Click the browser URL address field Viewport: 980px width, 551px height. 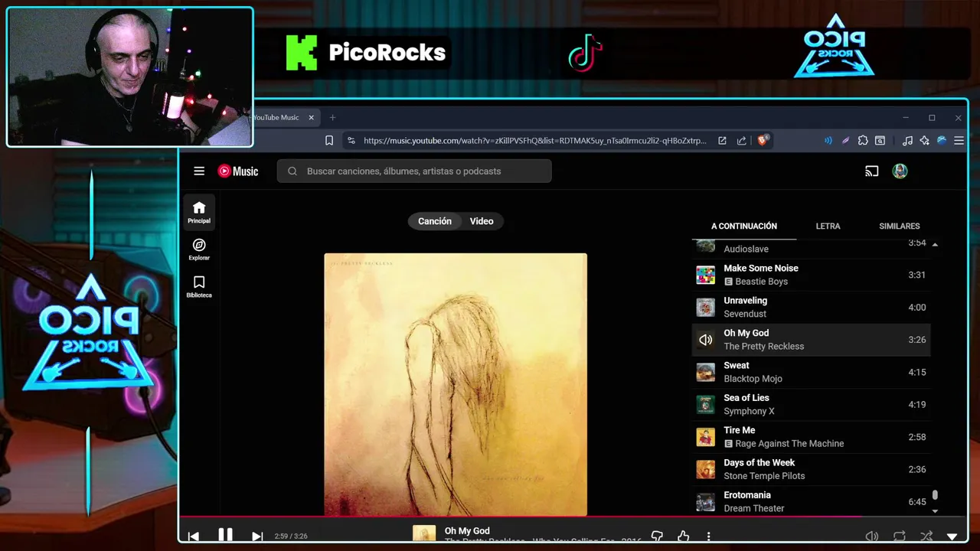point(534,141)
